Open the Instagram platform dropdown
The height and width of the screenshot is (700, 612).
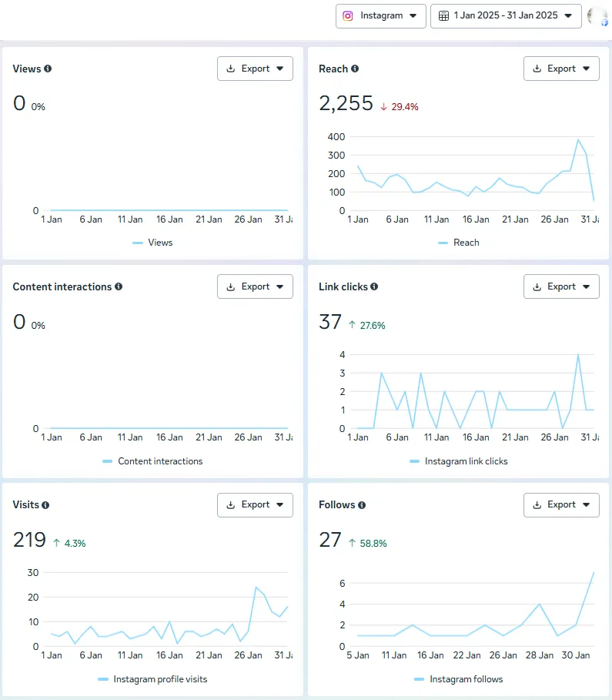tap(381, 16)
